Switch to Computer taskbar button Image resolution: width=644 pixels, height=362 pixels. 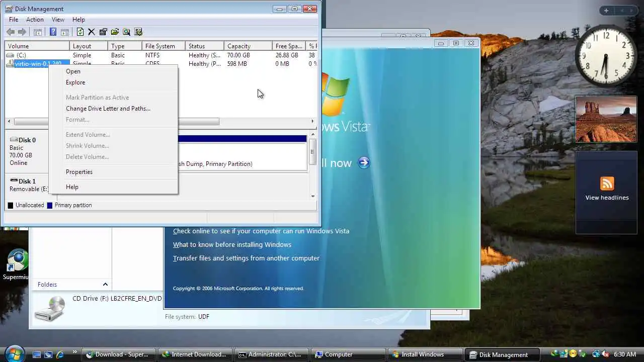[x=348, y=354]
